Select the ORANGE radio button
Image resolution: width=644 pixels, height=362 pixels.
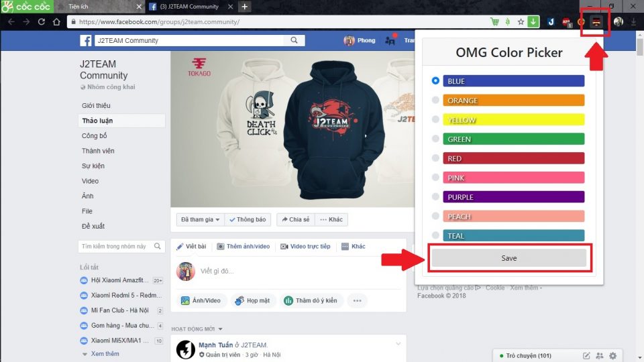tap(435, 100)
